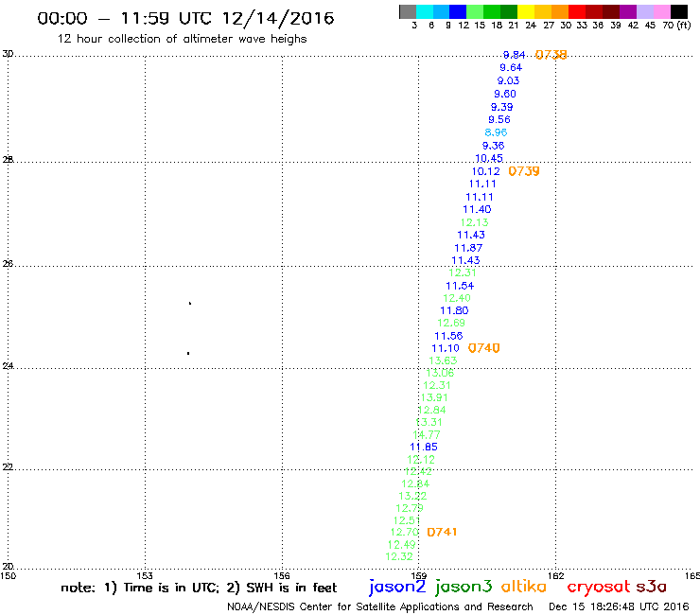Click the green value '13.91'
Image resolution: width=700 pixels, height=615 pixels.
[x=434, y=397]
